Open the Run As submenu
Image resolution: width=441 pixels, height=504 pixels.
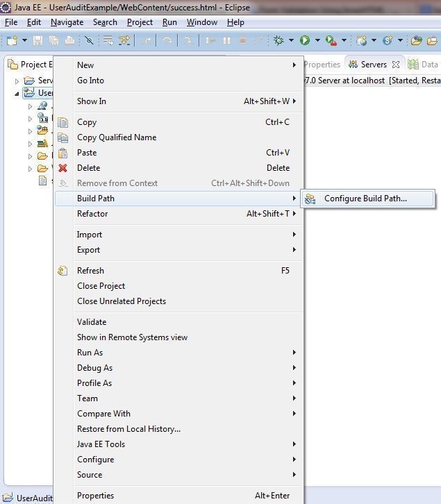click(x=178, y=353)
